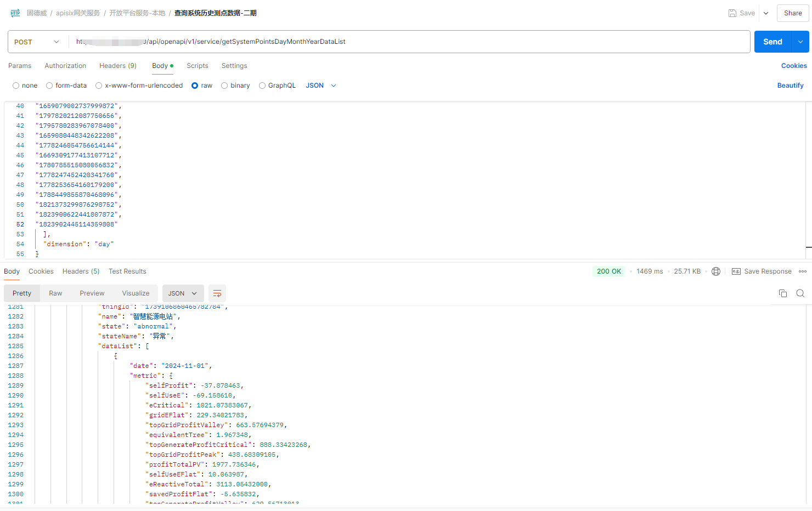Open the POST method dropdown

(x=37, y=42)
